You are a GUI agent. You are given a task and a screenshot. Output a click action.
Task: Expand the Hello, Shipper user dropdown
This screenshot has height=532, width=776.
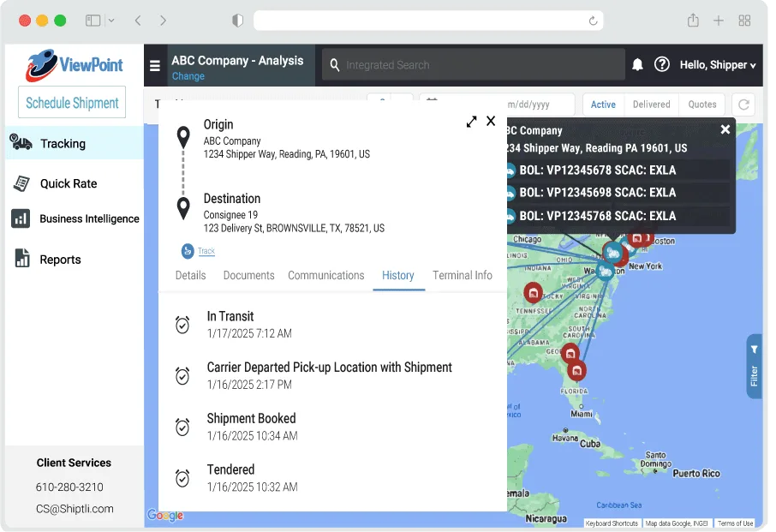[718, 65]
